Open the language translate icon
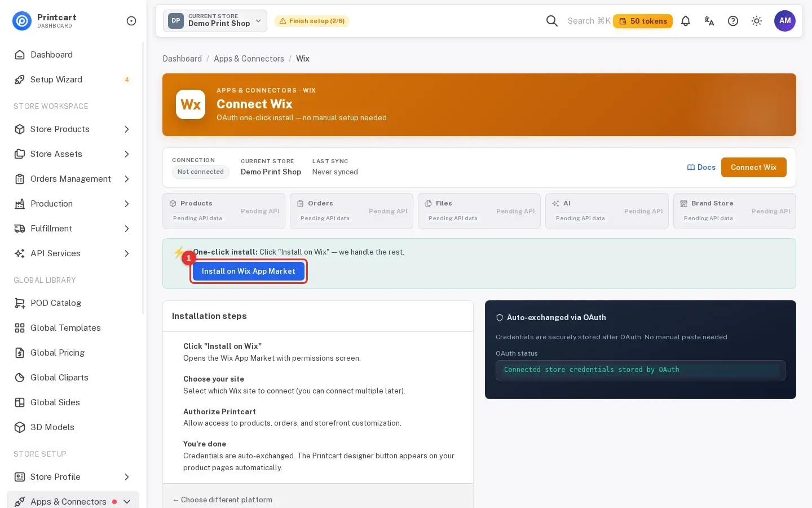Screen dimensions: 812x508 tap(709, 21)
